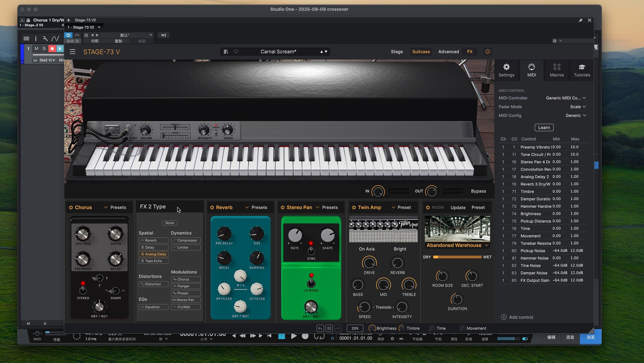Viewport: 644px width, 363px height.
Task: Expand Stereo Pan Presets dropdown
Action: coord(327,208)
